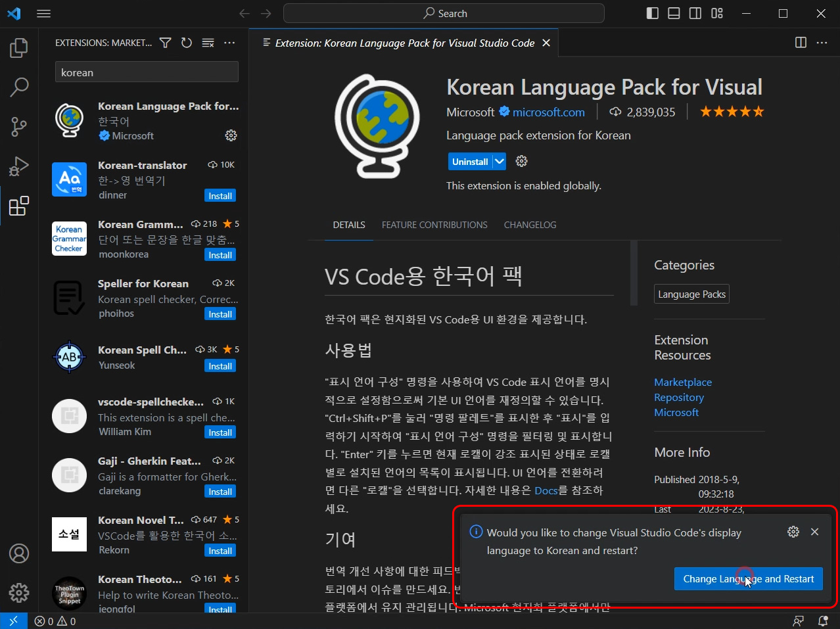Viewport: 840px width, 629px height.
Task: Open the Explorer view in activity bar
Action: [x=19, y=48]
